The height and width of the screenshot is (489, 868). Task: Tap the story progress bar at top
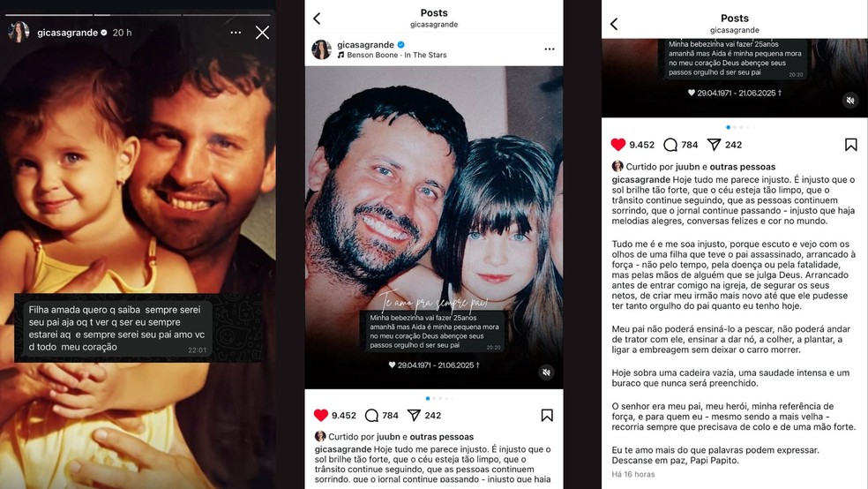[x=138, y=15]
